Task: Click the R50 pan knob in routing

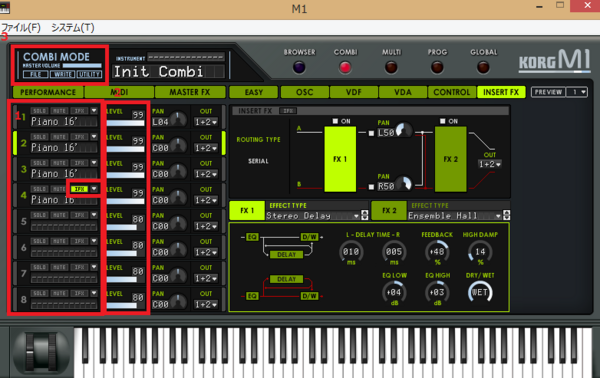Action: [x=404, y=184]
